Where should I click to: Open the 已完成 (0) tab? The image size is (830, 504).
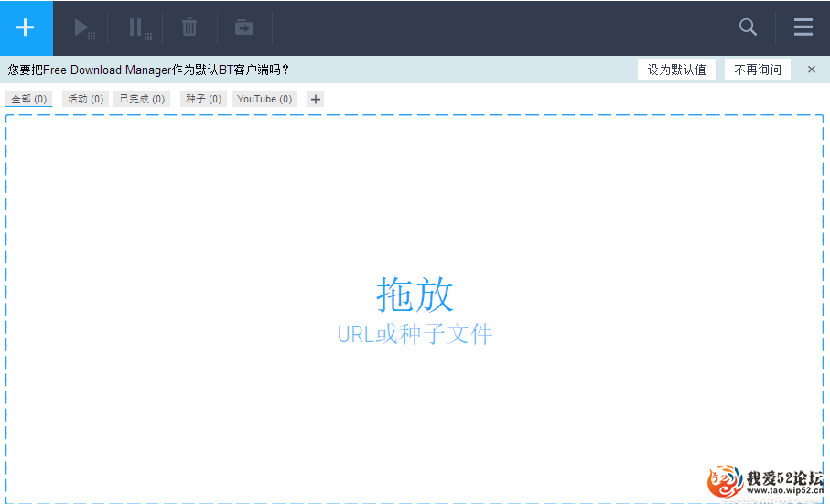(x=142, y=99)
